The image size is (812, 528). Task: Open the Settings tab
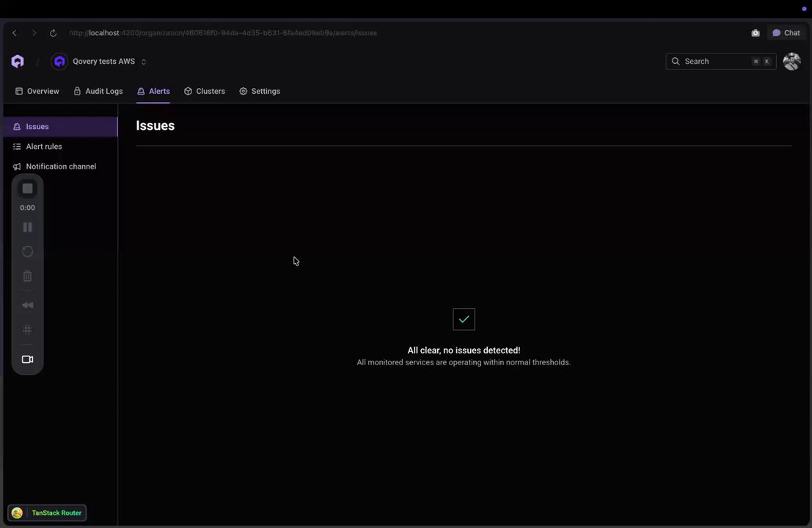coord(260,91)
